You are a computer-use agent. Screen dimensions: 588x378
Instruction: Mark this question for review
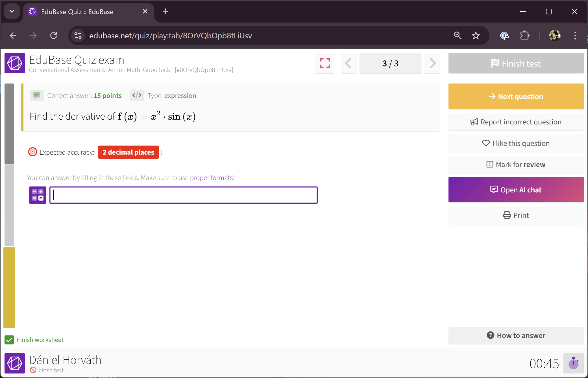click(x=516, y=164)
